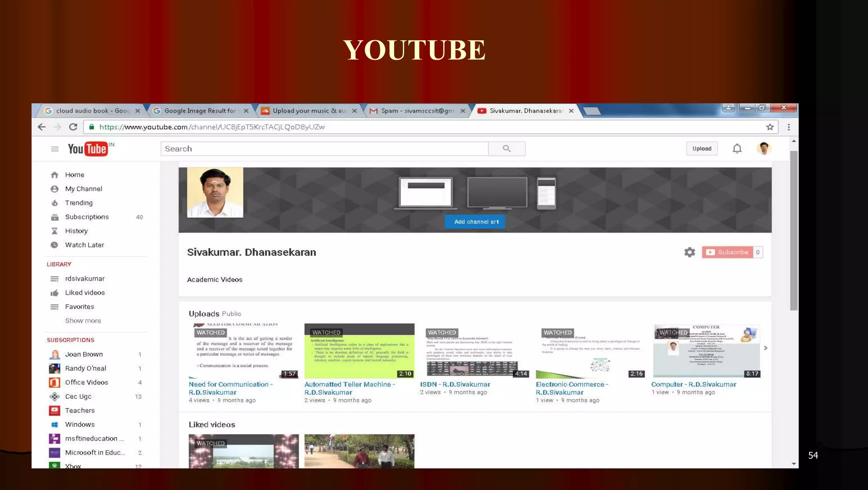
Task: Open ISDN - R.D.Sivakumar video title
Action: pyautogui.click(x=455, y=384)
